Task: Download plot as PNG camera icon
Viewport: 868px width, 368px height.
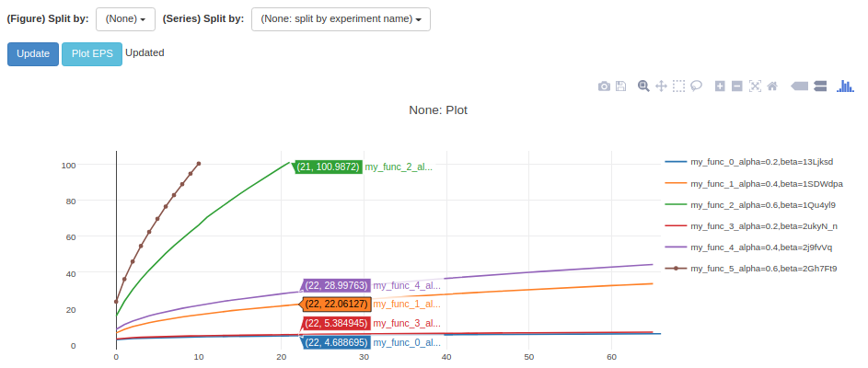Action: click(604, 86)
